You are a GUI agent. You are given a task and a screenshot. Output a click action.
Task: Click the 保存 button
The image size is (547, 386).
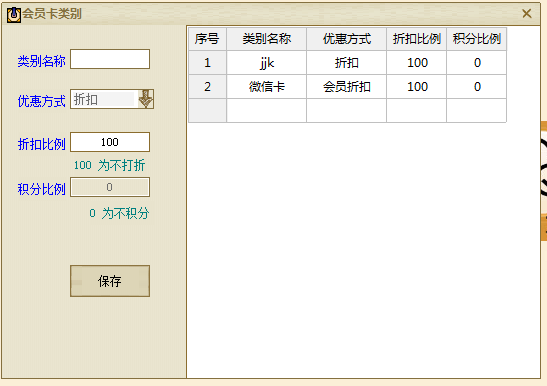pyautogui.click(x=110, y=281)
